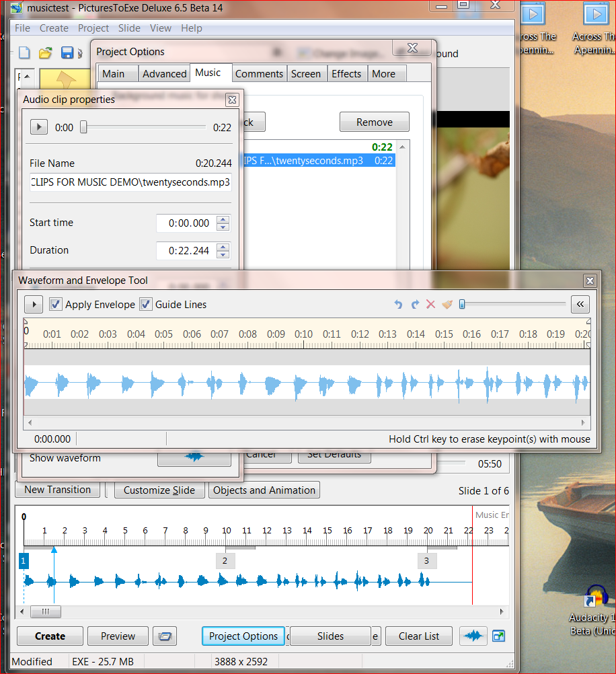The image size is (616, 674).
Task: Play the waveform in Envelope Tool
Action: (34, 304)
